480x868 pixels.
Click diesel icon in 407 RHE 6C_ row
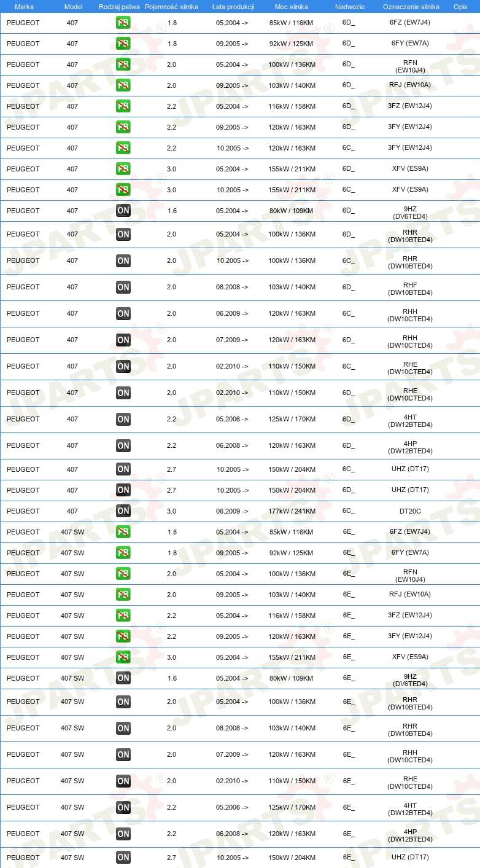(123, 366)
